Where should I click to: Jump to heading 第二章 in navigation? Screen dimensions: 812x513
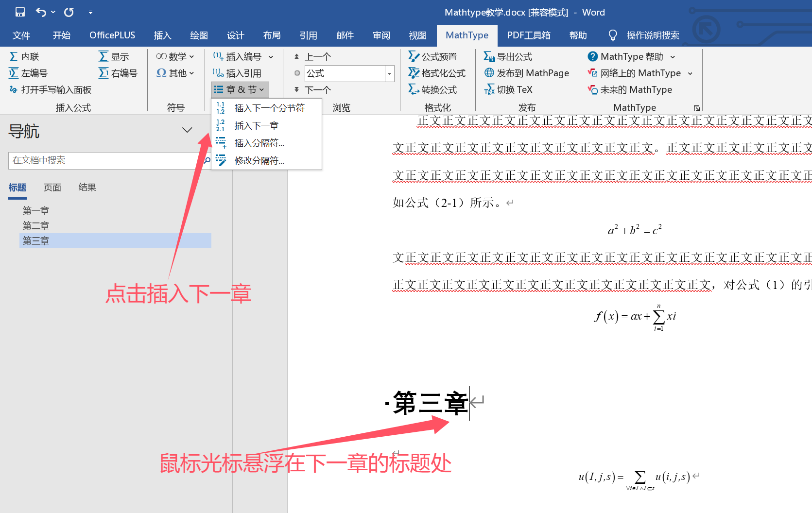[x=36, y=226]
